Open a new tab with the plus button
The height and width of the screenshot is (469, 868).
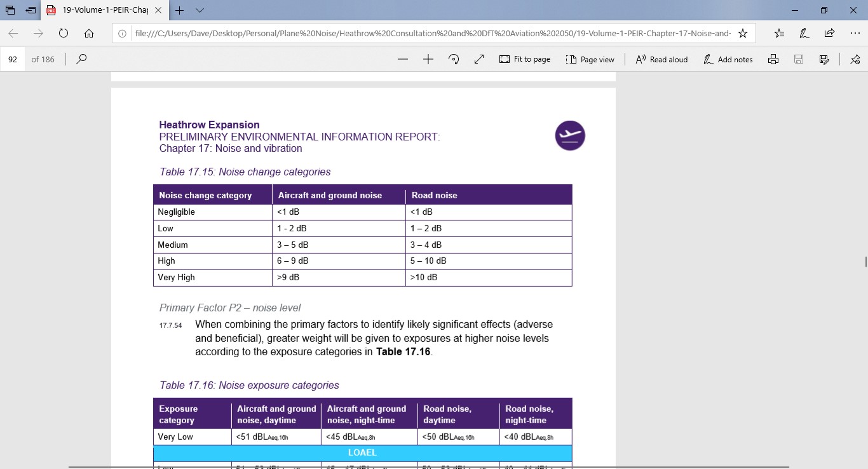pyautogui.click(x=180, y=10)
